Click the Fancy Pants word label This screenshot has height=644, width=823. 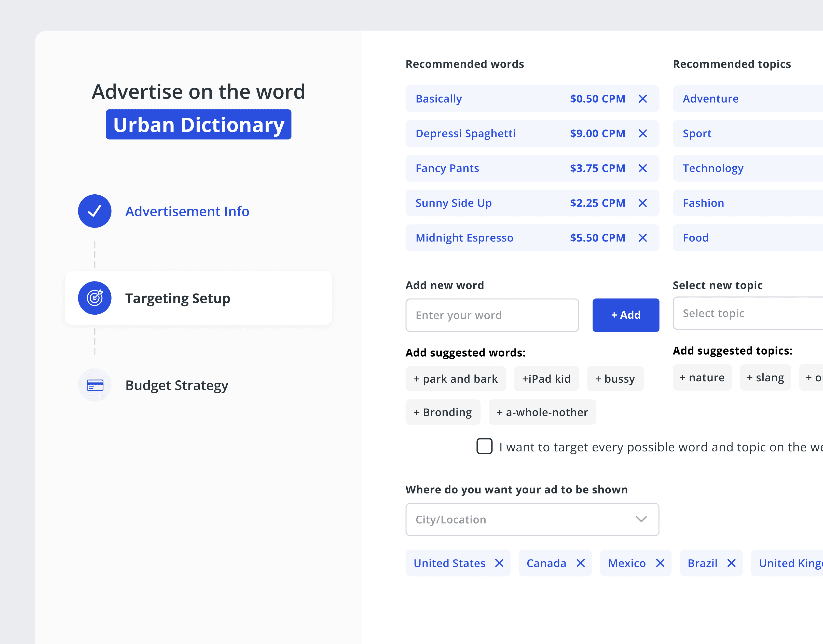click(447, 168)
